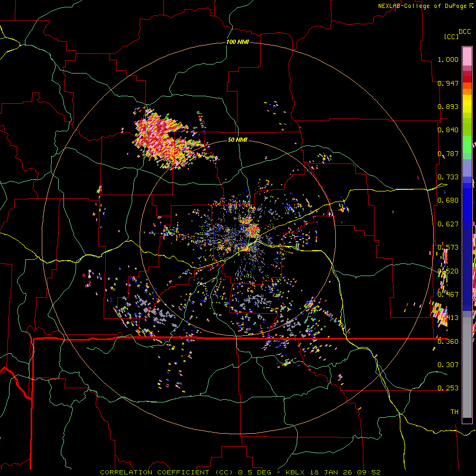Pick the yellow segment of the color bar
This screenshot has width=476, height=476.
pyautogui.click(x=467, y=104)
